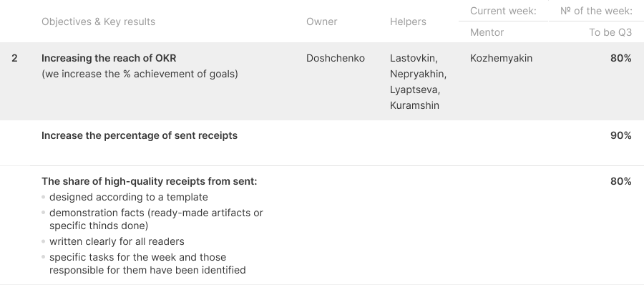The height and width of the screenshot is (285, 644).
Task: Click bullet 'written clearly for all readers'
Action: click(117, 241)
